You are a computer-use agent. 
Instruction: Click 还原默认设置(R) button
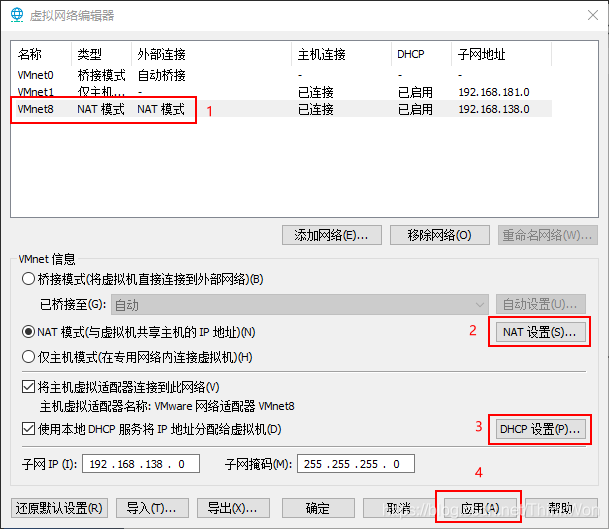[59, 508]
